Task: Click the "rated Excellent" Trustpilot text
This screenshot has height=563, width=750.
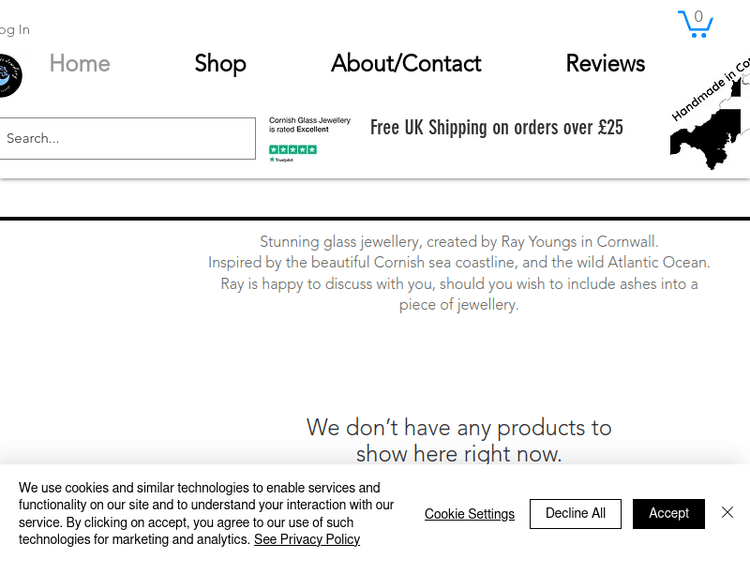Action: [309, 125]
